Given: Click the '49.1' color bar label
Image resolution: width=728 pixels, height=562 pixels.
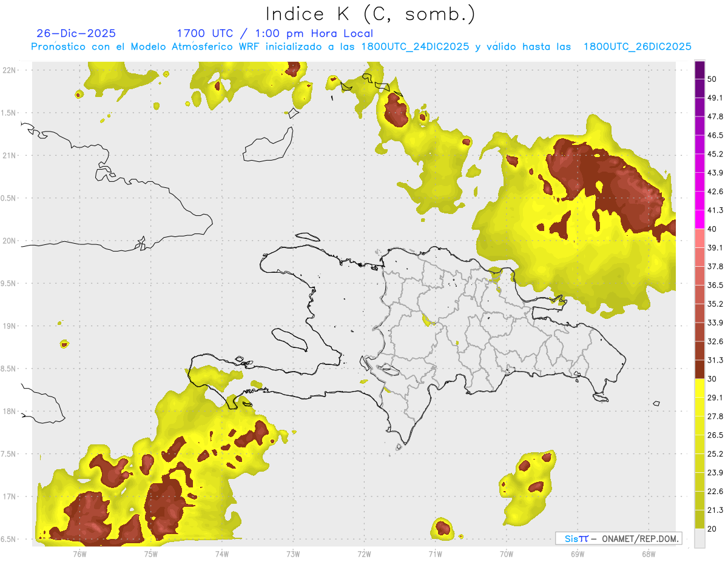Looking at the screenshot, I should [715, 98].
